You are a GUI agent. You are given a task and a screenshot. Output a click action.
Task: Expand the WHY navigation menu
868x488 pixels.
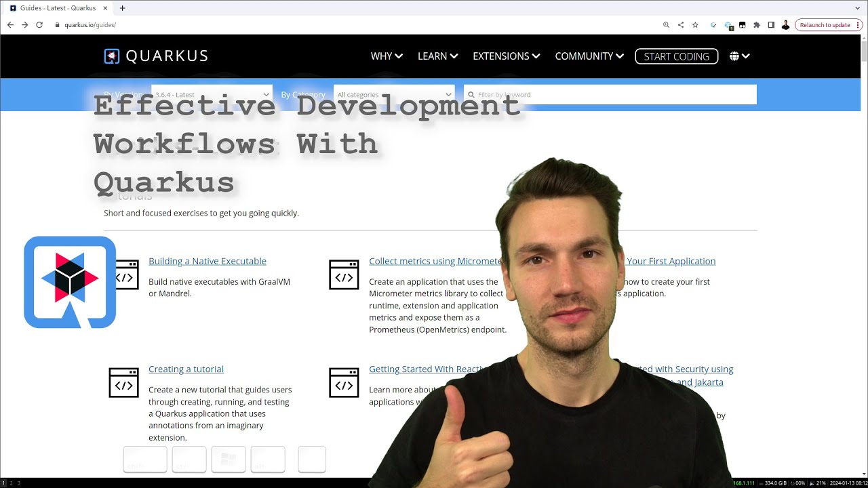[x=387, y=56]
